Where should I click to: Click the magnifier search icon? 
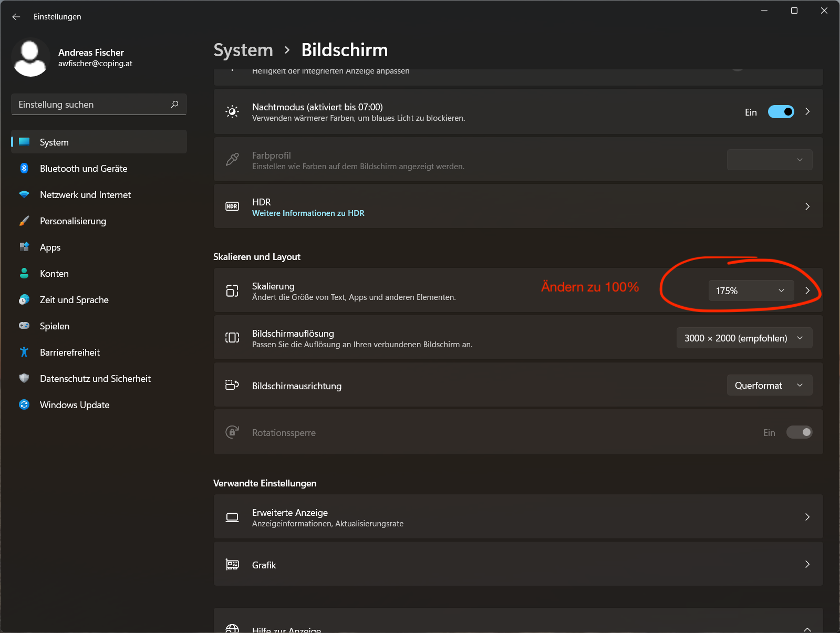(175, 104)
